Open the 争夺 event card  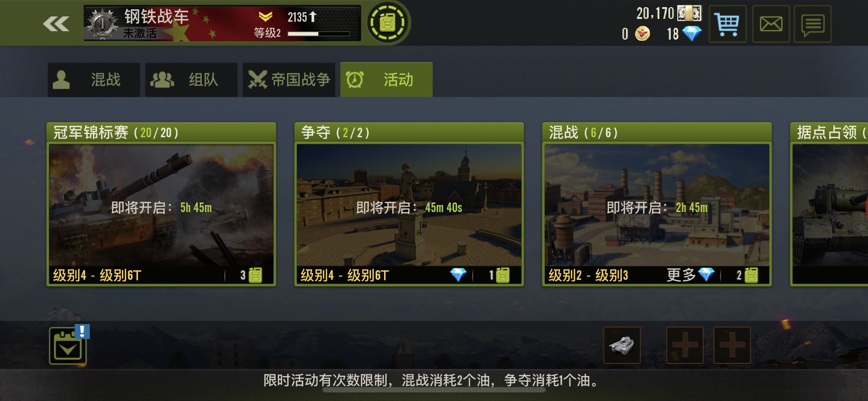click(409, 204)
